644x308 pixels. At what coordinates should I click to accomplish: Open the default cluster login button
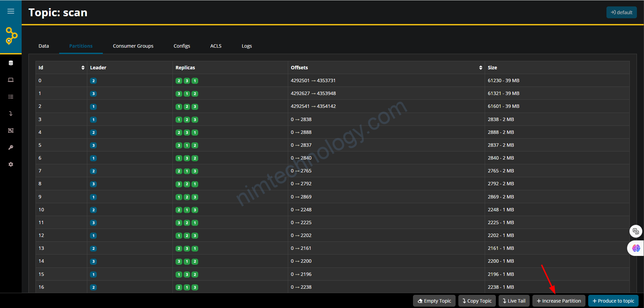(621, 13)
